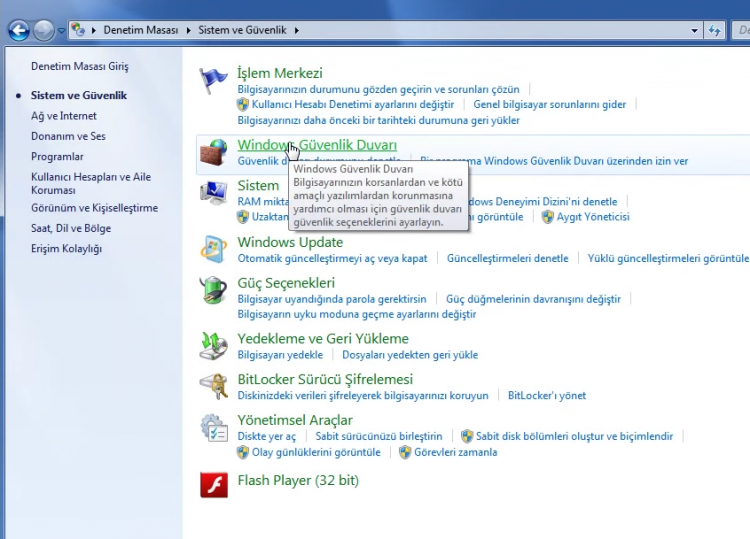Click Güncelleştirmeleri denetle link

pyautogui.click(x=507, y=258)
